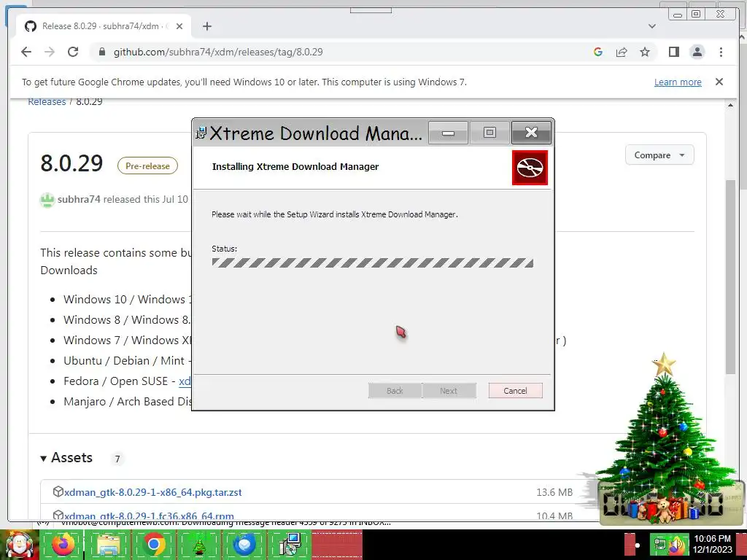This screenshot has height=560, width=747.
Task: Click the 13.6 MB asset size text
Action: coord(554,492)
